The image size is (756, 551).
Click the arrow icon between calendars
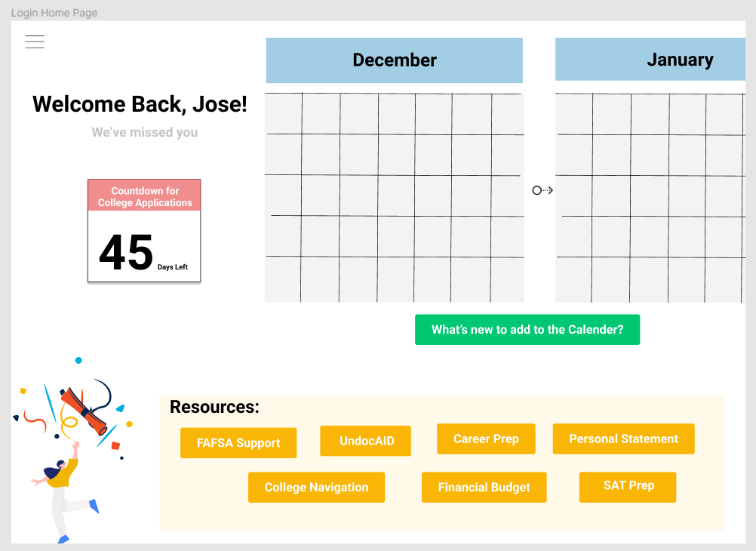pos(542,190)
